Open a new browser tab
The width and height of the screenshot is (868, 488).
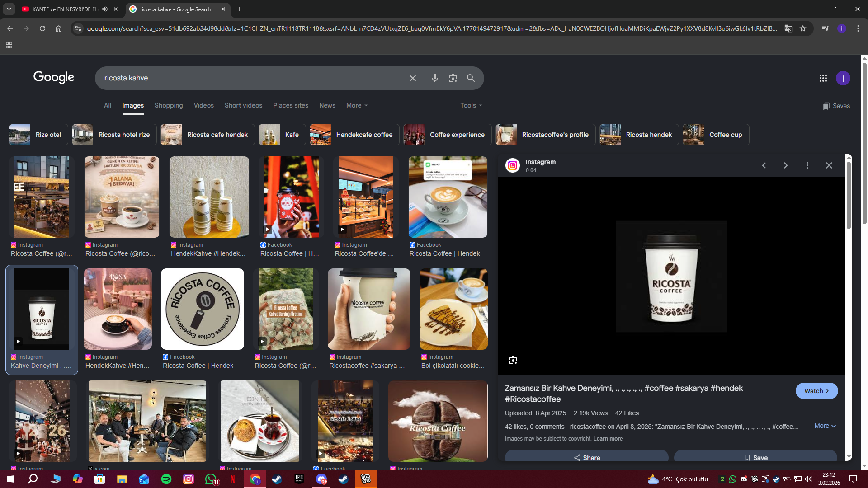click(x=240, y=9)
